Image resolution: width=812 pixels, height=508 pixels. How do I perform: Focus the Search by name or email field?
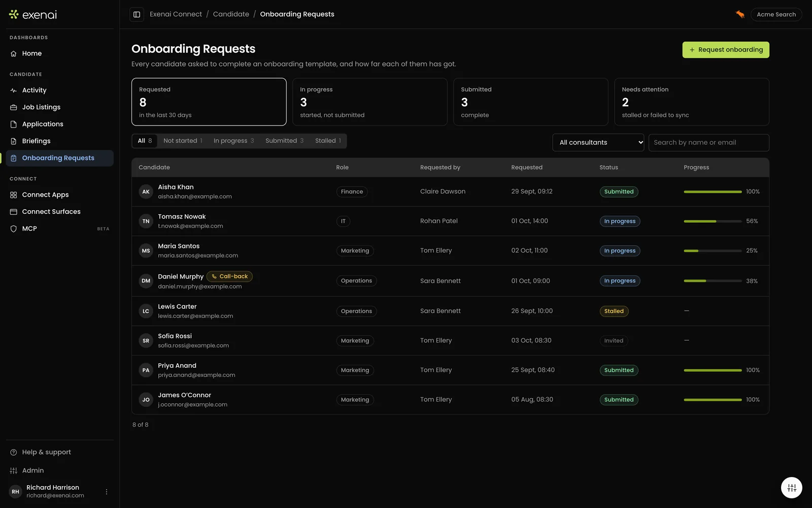(x=709, y=143)
